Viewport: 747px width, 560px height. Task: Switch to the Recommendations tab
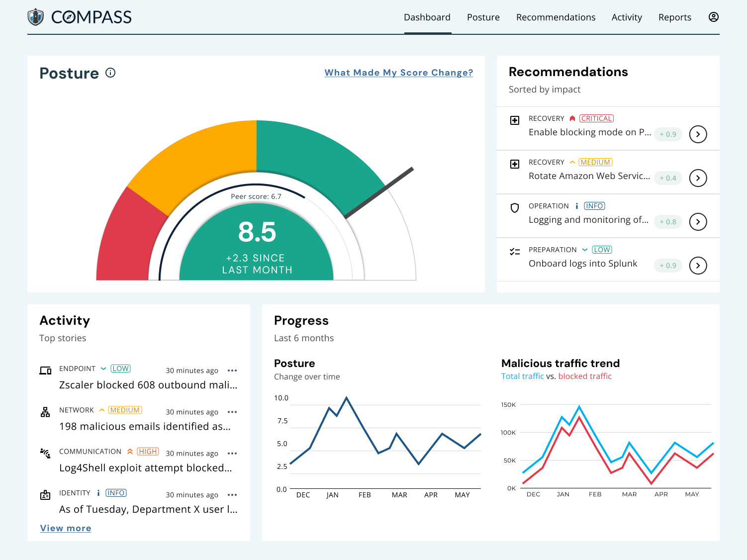pos(556,17)
